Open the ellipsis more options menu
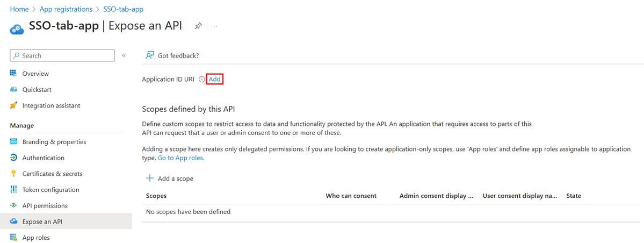The height and width of the screenshot is (243, 644). click(x=214, y=26)
